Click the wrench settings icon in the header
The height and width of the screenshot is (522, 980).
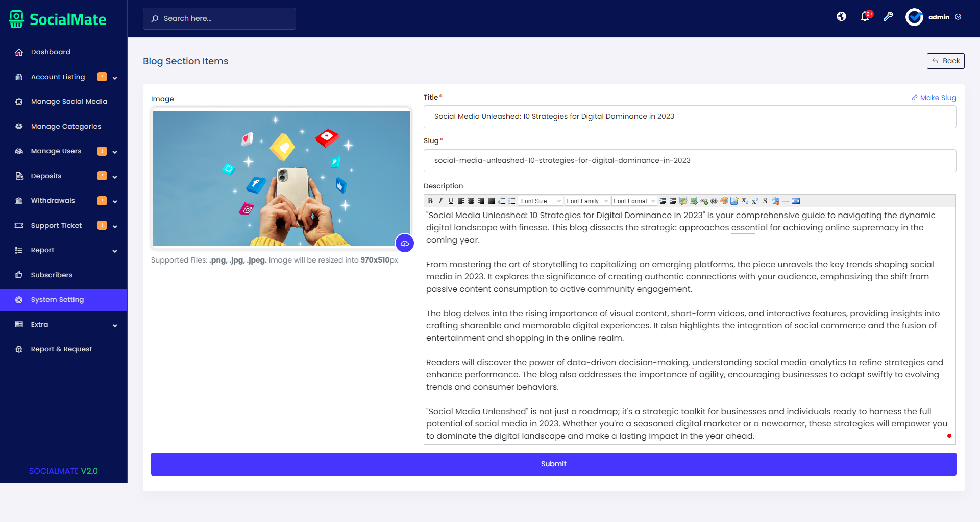(x=889, y=16)
